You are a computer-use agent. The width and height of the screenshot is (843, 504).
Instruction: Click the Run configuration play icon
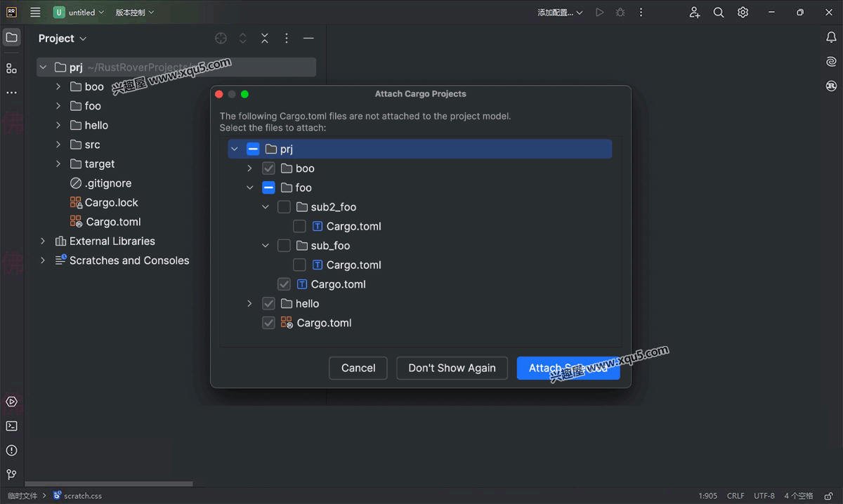(x=599, y=12)
